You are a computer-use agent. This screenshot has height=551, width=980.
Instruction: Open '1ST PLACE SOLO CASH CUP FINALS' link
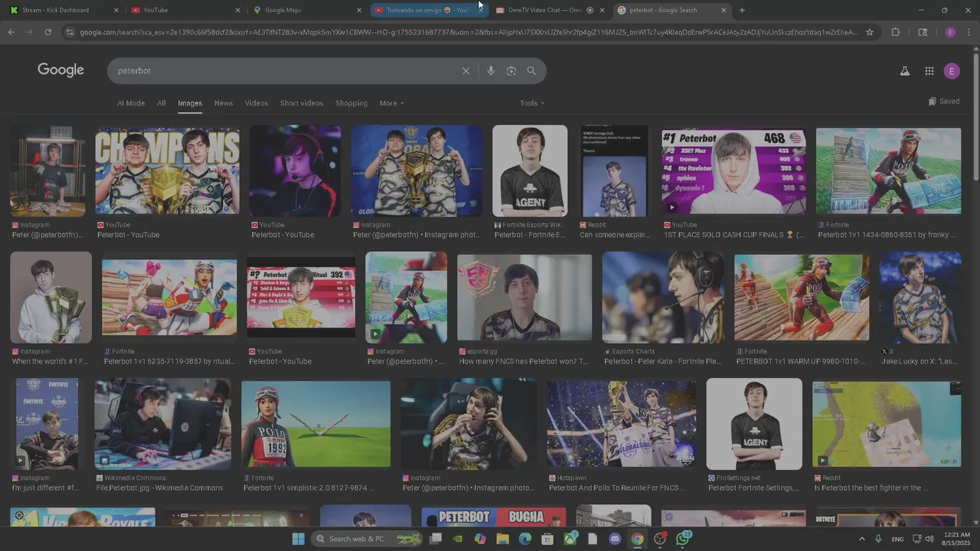click(734, 235)
